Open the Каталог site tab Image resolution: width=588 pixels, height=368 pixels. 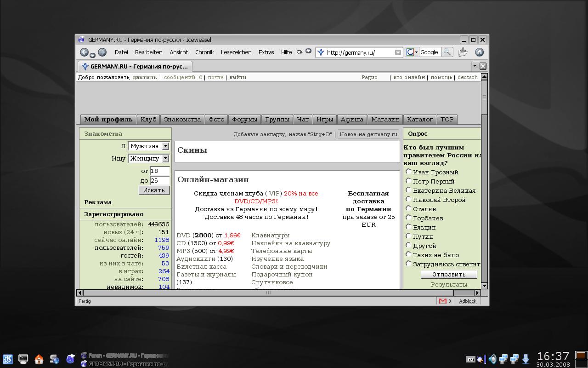click(x=420, y=120)
